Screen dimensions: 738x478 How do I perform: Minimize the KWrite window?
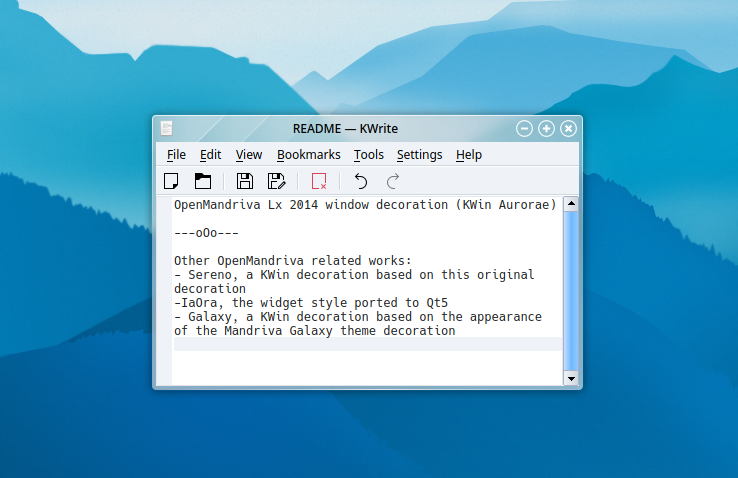point(524,128)
